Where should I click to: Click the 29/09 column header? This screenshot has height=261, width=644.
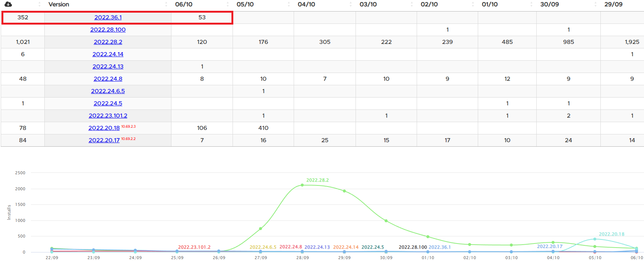(613, 4)
